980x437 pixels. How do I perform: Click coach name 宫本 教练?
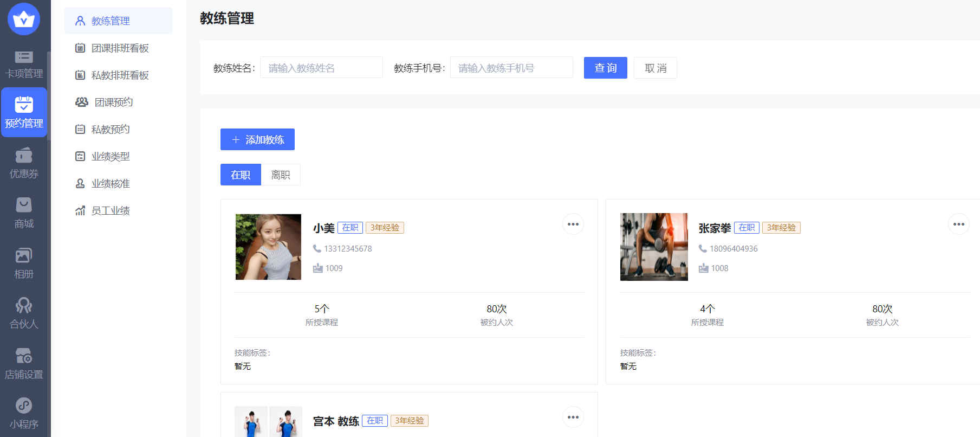336,421
